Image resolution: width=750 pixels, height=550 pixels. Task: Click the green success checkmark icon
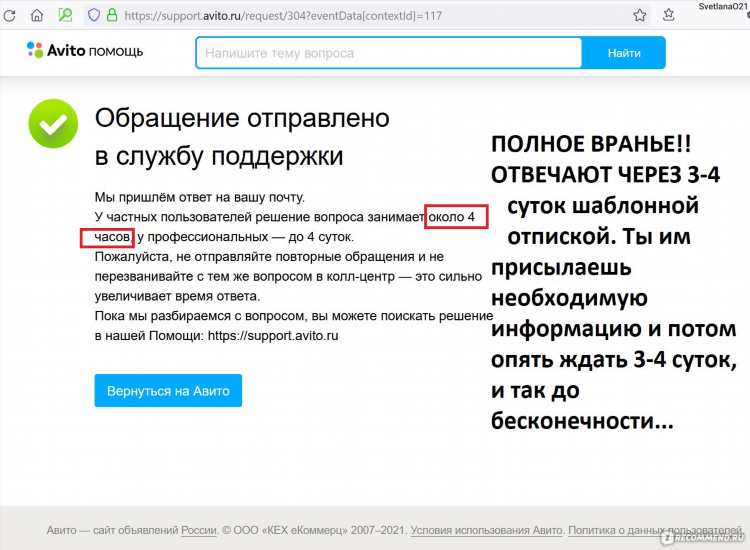point(53,123)
